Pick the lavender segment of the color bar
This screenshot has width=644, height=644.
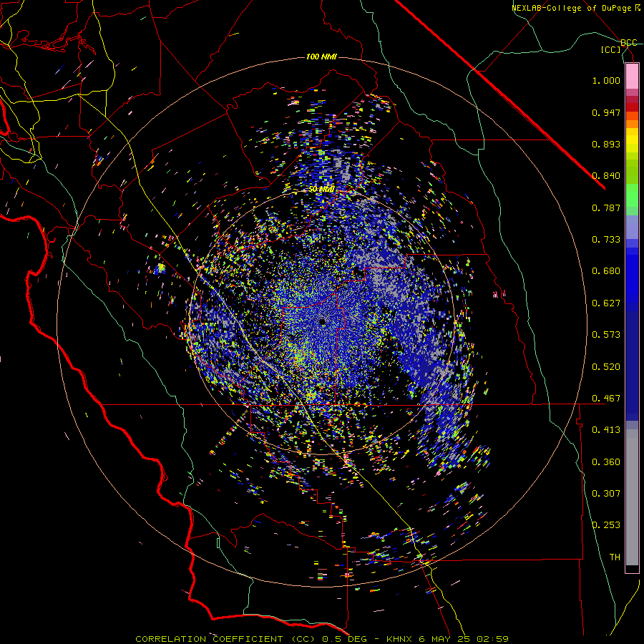tap(632, 228)
